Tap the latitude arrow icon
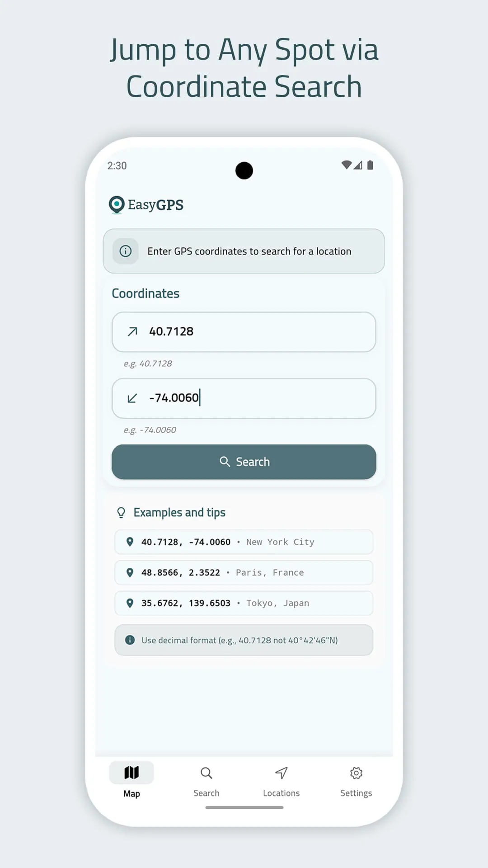The height and width of the screenshot is (868, 488). (132, 332)
